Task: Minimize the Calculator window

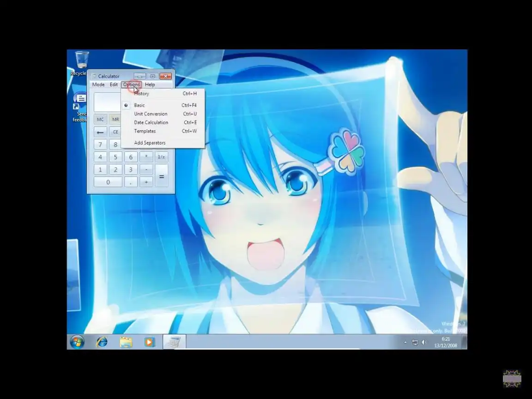Action: point(139,76)
